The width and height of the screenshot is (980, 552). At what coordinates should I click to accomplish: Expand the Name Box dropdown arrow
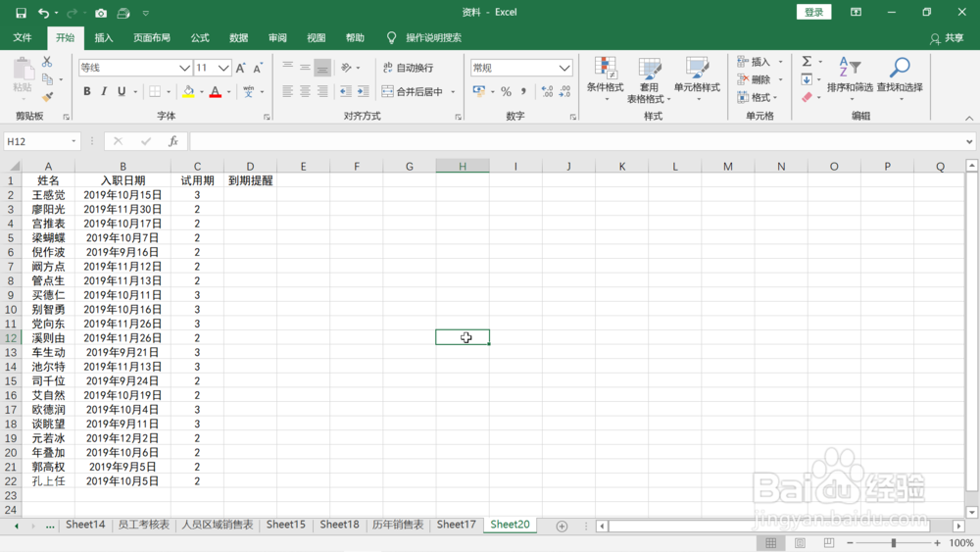tap(73, 141)
